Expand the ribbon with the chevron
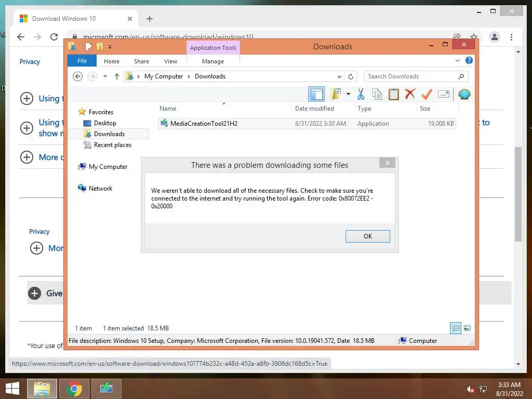The width and height of the screenshot is (532, 399). 457,60
